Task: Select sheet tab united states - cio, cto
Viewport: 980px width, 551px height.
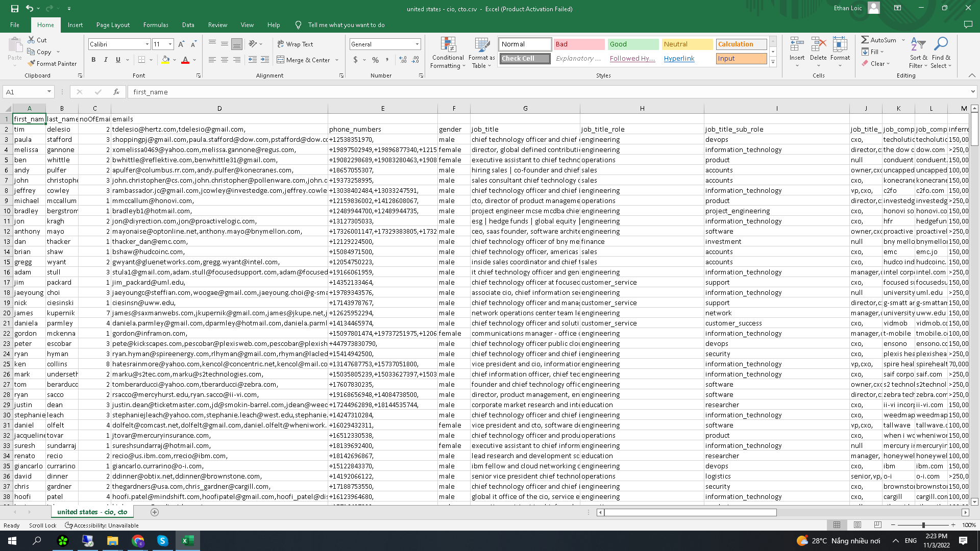Action: tap(92, 512)
